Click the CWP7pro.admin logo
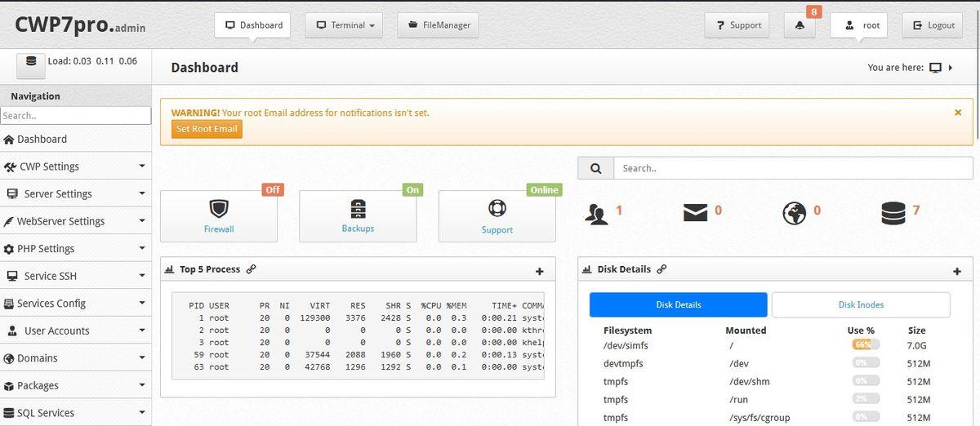The image size is (980, 426). coord(80,24)
